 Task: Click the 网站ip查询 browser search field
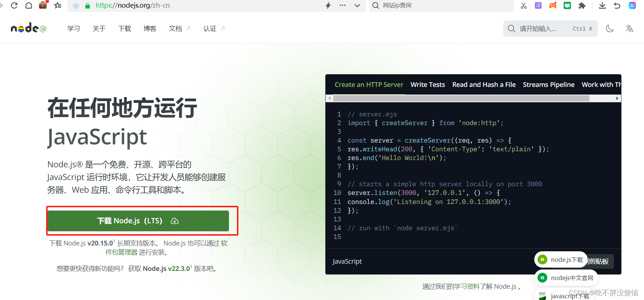click(x=442, y=5)
